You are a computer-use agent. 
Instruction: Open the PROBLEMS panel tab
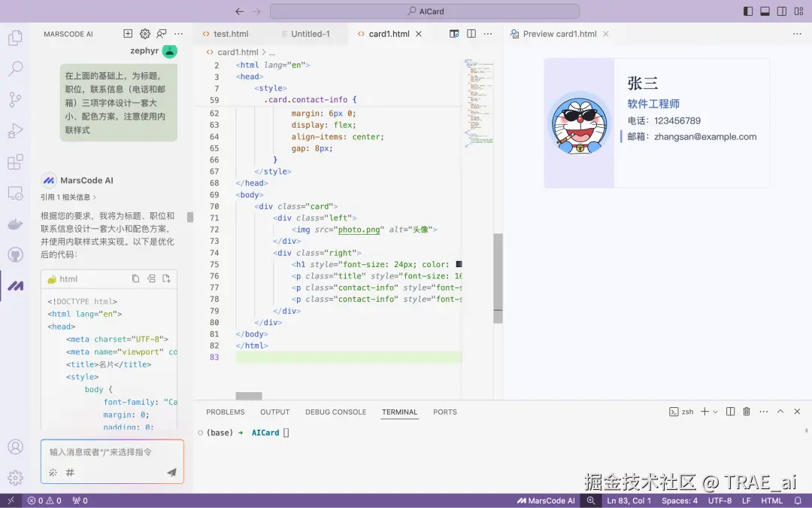click(226, 412)
